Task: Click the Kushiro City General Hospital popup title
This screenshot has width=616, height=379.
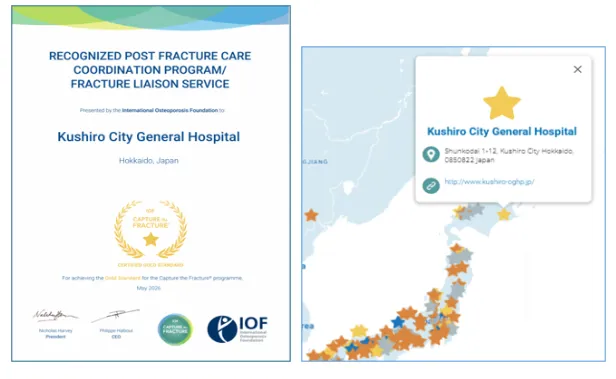Action: coord(502,131)
